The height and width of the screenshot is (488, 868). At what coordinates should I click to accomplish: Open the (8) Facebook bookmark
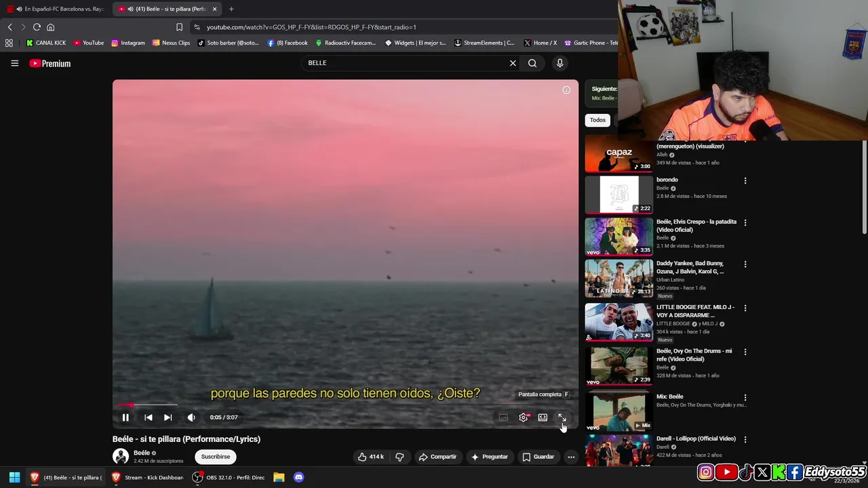(288, 43)
